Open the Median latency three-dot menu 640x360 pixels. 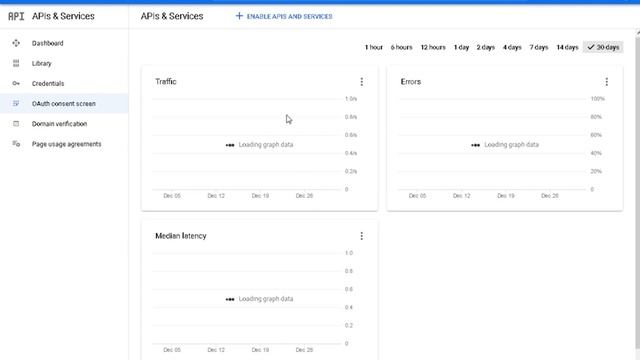point(362,236)
